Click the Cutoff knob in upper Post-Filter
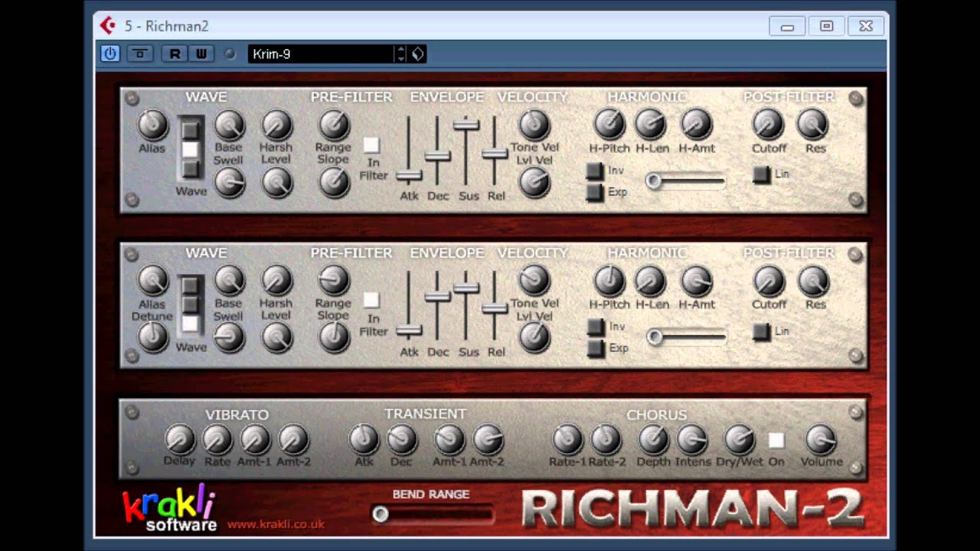 [x=768, y=123]
